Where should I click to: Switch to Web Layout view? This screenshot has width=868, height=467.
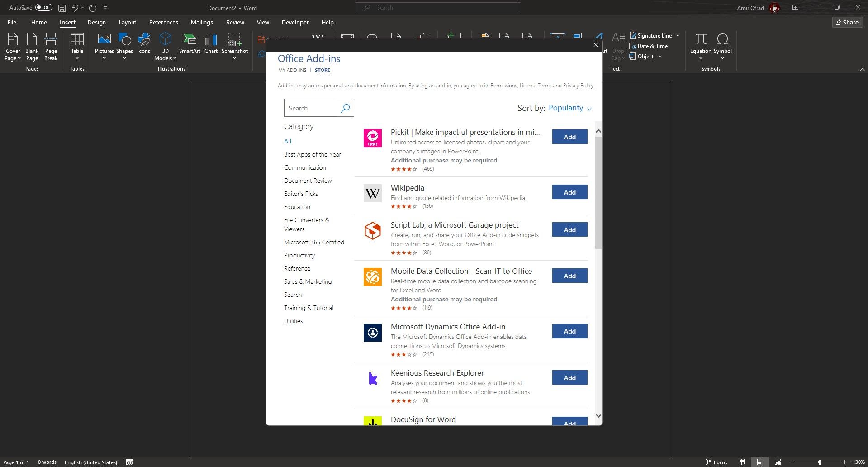point(778,462)
